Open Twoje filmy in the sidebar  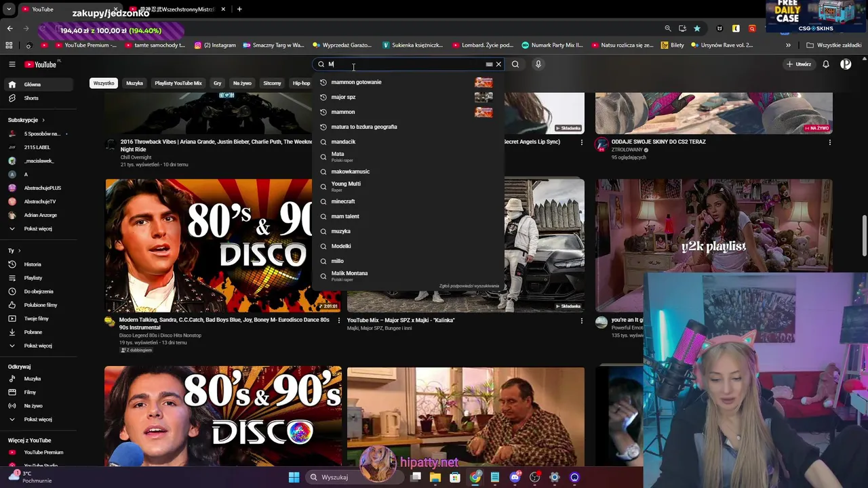39,319
